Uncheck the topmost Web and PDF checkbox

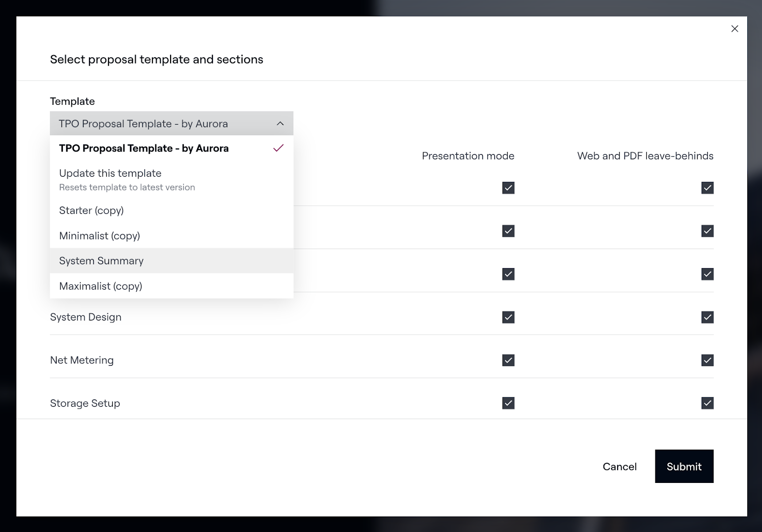coord(707,188)
